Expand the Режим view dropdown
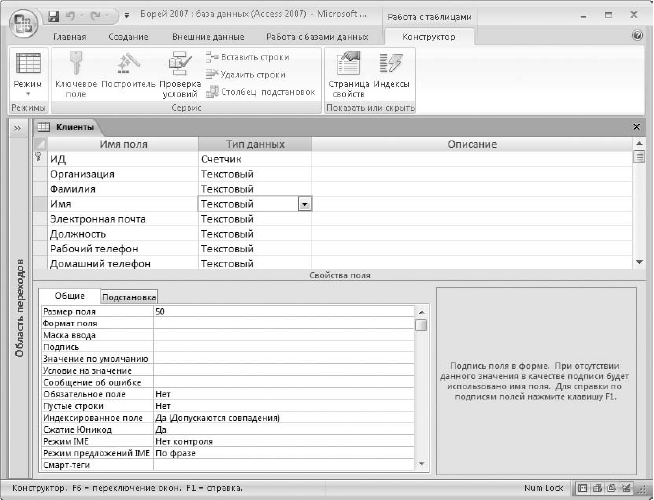This screenshot has width=654, height=500. (28, 94)
